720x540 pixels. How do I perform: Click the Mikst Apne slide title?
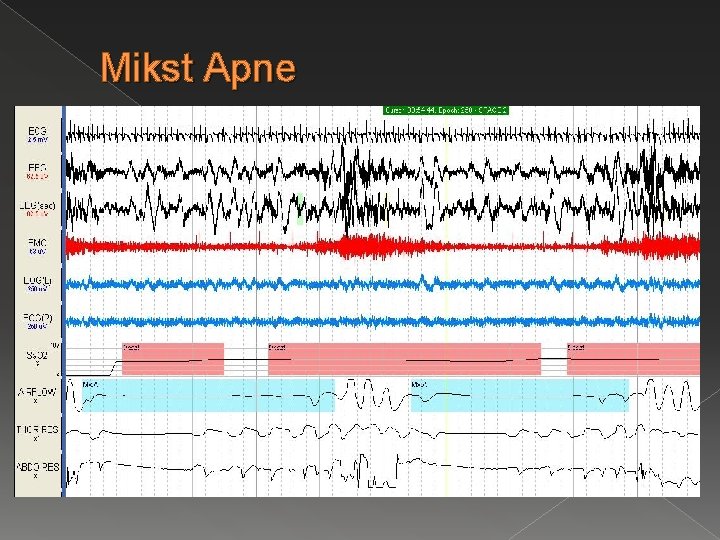(x=198, y=68)
